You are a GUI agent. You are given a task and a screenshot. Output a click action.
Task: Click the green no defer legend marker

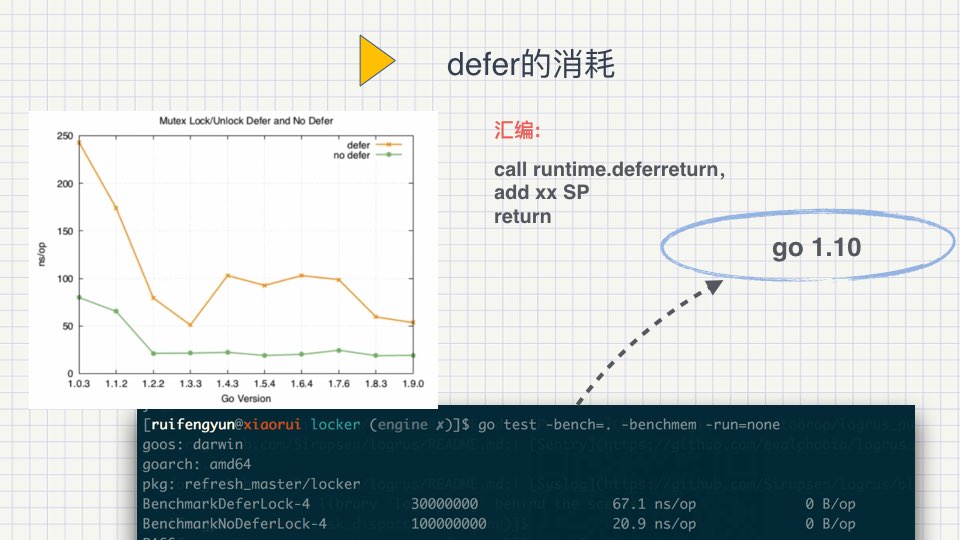(x=387, y=155)
